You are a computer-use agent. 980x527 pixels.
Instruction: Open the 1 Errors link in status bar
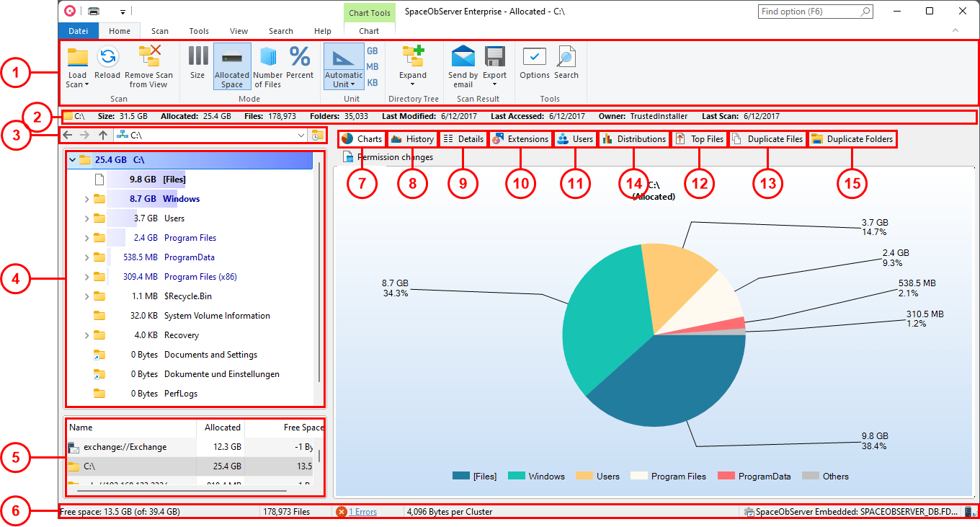click(x=365, y=511)
